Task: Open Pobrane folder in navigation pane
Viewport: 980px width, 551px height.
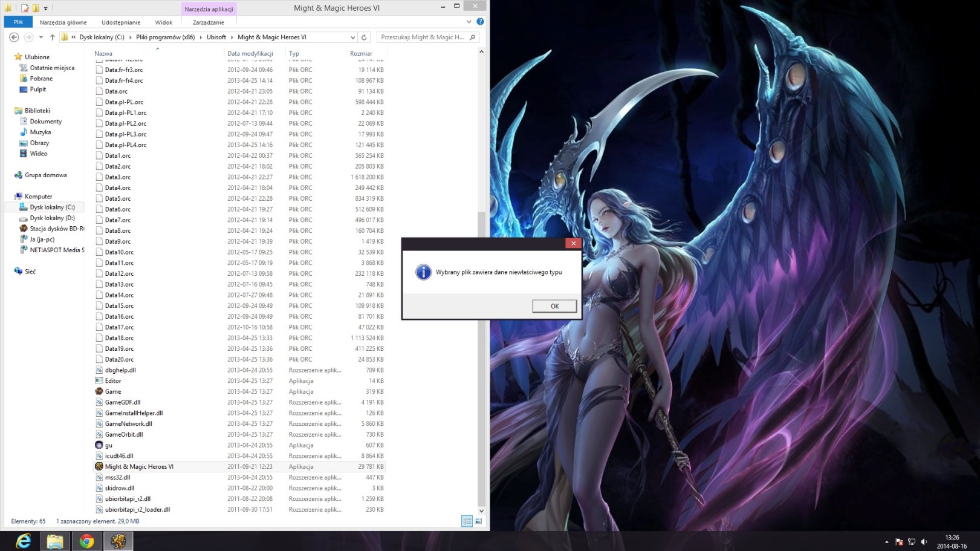Action: click(x=41, y=79)
